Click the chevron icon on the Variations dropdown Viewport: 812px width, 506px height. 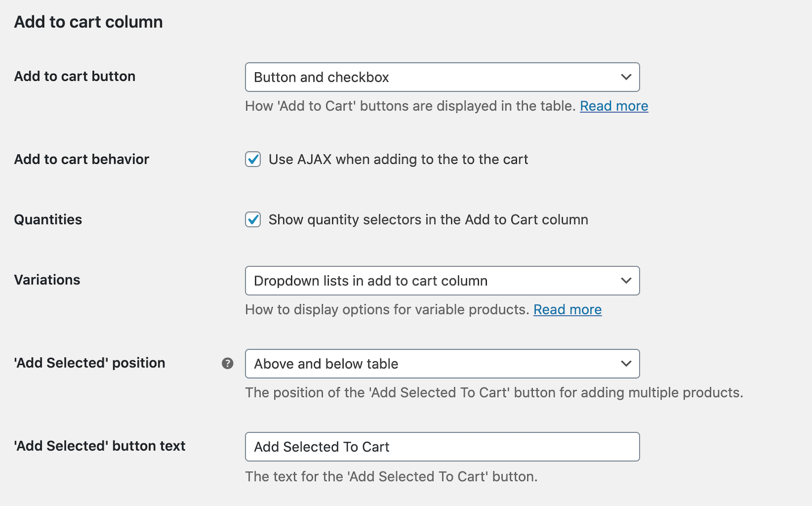[x=626, y=280]
